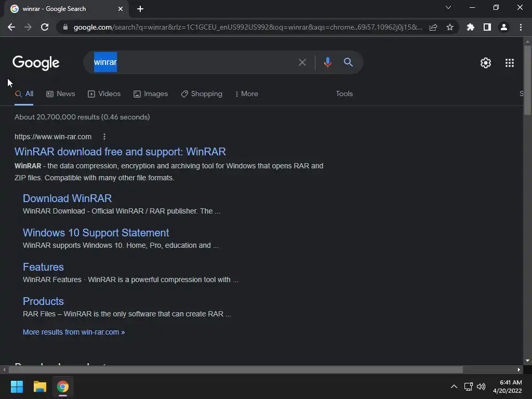Open Windows 10 Support Statement link

[x=96, y=233]
